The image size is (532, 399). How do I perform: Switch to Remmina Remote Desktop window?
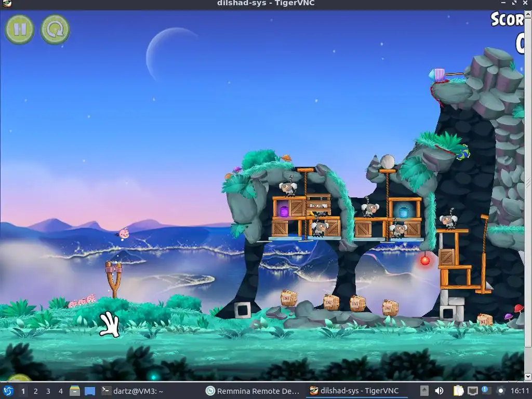253,391
